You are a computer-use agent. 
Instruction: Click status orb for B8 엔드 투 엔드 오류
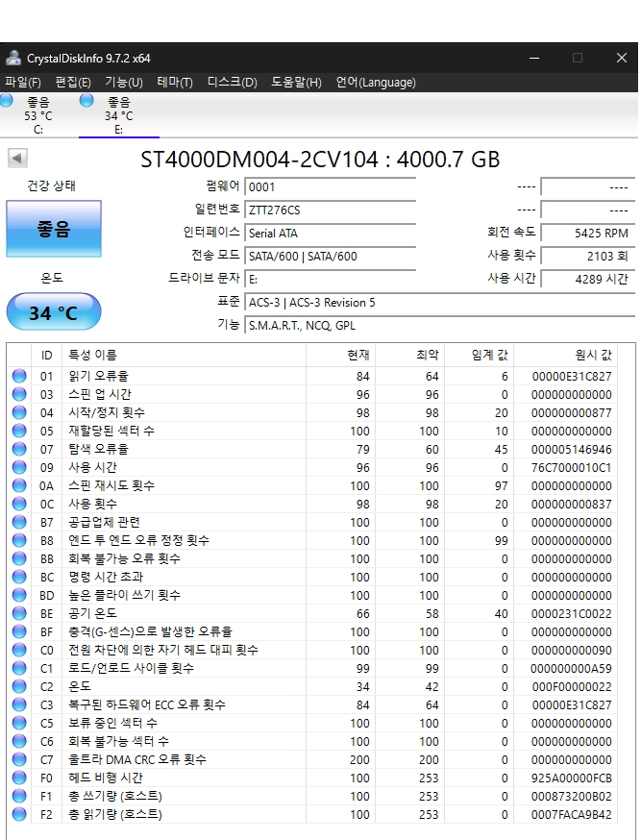tap(19, 540)
